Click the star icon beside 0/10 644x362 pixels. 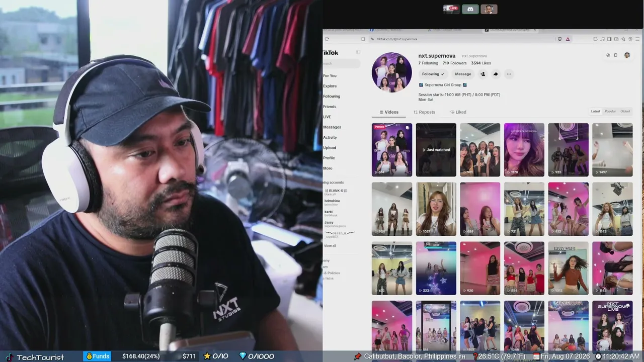207,356
